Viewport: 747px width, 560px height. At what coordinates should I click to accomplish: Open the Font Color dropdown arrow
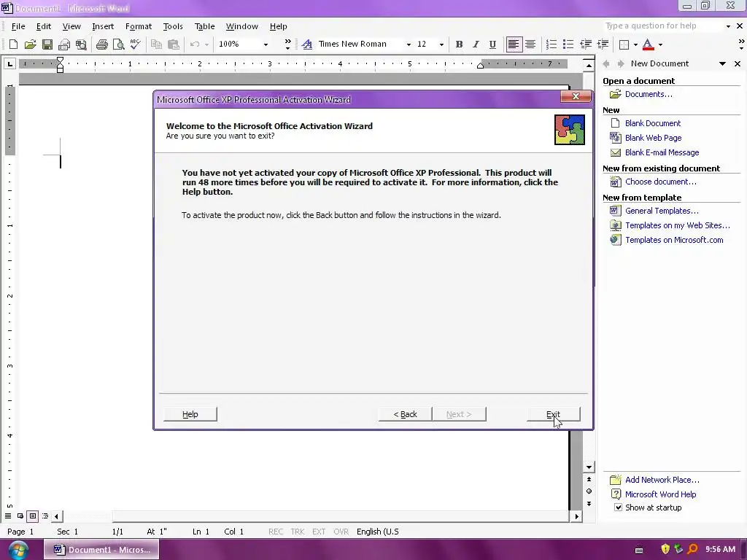(660, 44)
